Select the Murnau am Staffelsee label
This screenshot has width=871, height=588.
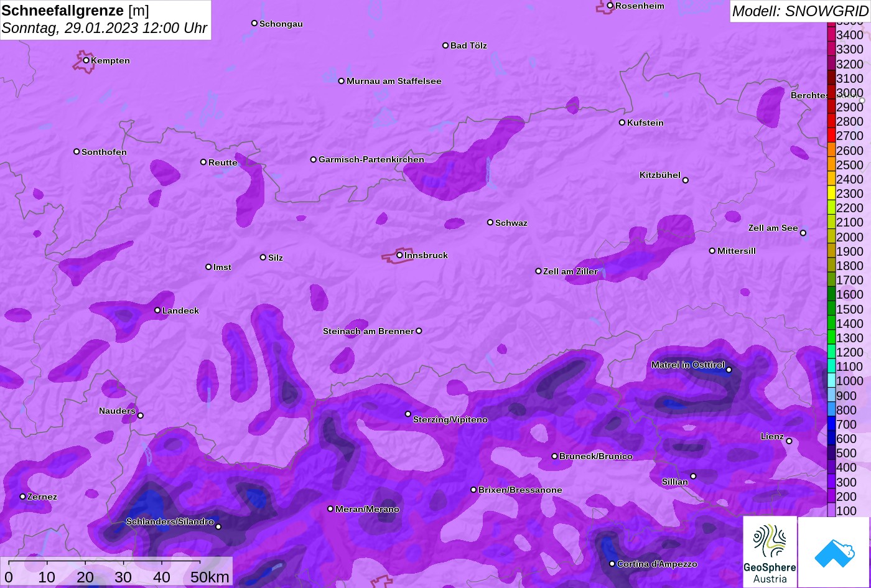click(x=394, y=81)
